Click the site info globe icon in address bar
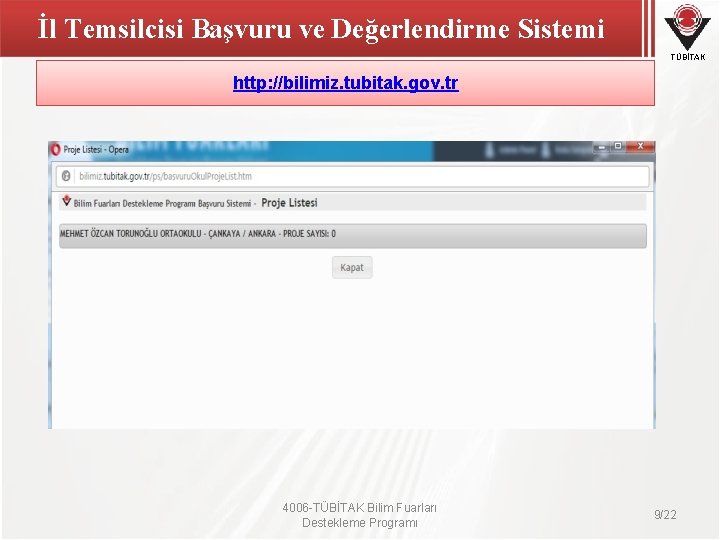 point(66,176)
